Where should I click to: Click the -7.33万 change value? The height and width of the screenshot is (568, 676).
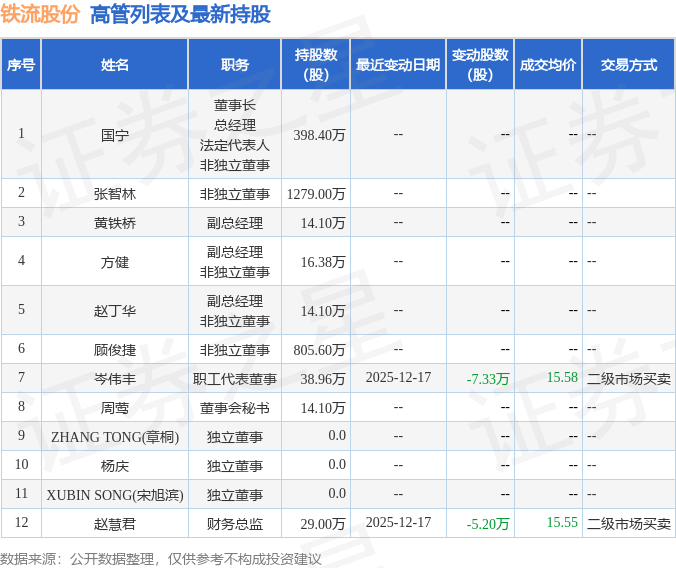(488, 379)
